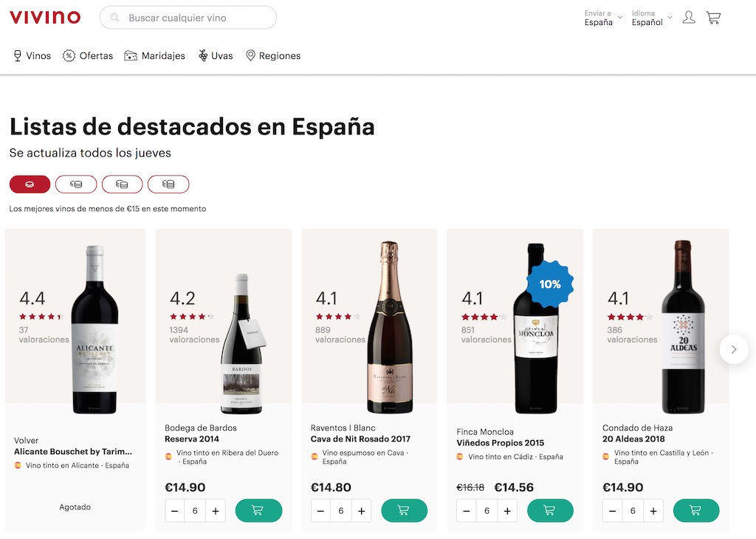Select the single-coin under €15 price filter

click(30, 184)
